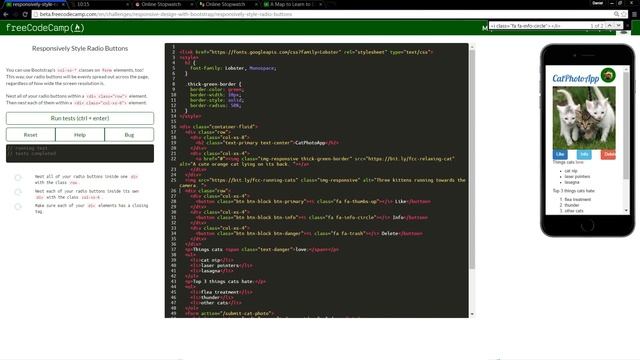640x360 pixels.
Task: Reload the page with the refresh icon
Action: 25,14
